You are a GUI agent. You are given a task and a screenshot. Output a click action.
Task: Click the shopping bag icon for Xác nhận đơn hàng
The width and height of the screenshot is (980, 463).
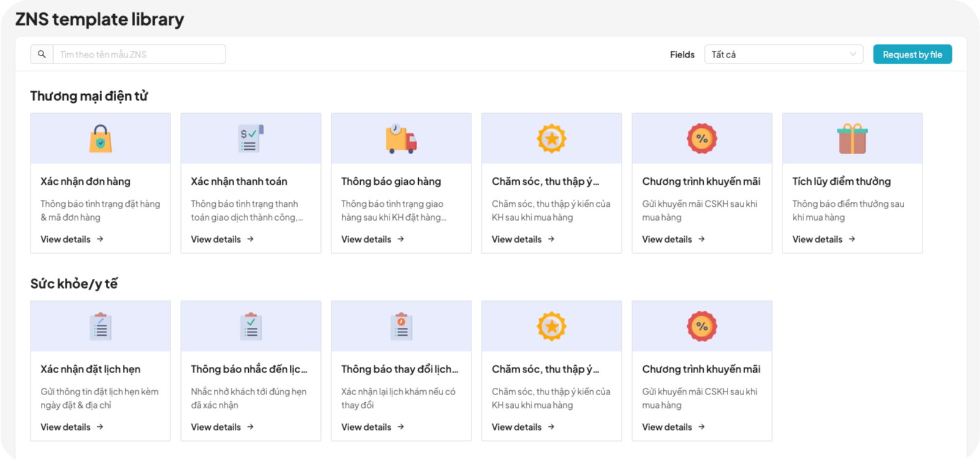pyautogui.click(x=100, y=139)
